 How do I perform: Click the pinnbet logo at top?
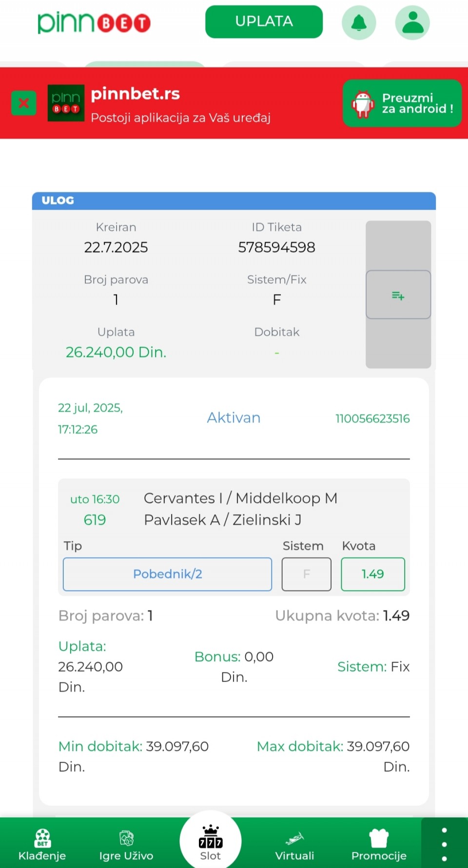point(94,22)
